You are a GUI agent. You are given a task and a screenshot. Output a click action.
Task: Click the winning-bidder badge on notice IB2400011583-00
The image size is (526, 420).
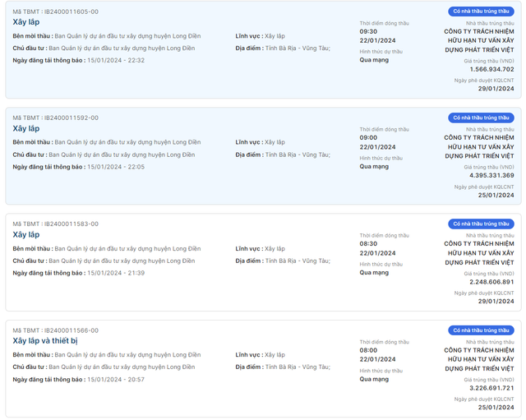481,224
